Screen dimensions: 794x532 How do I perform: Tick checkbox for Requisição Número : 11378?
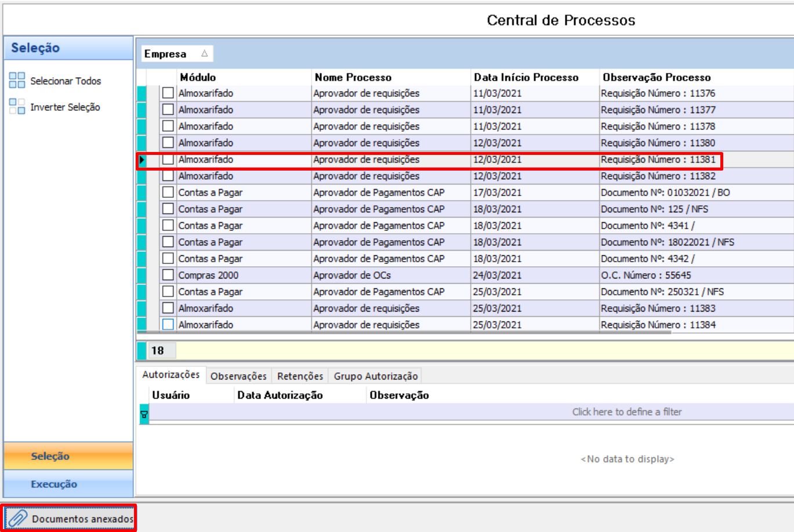tap(168, 126)
